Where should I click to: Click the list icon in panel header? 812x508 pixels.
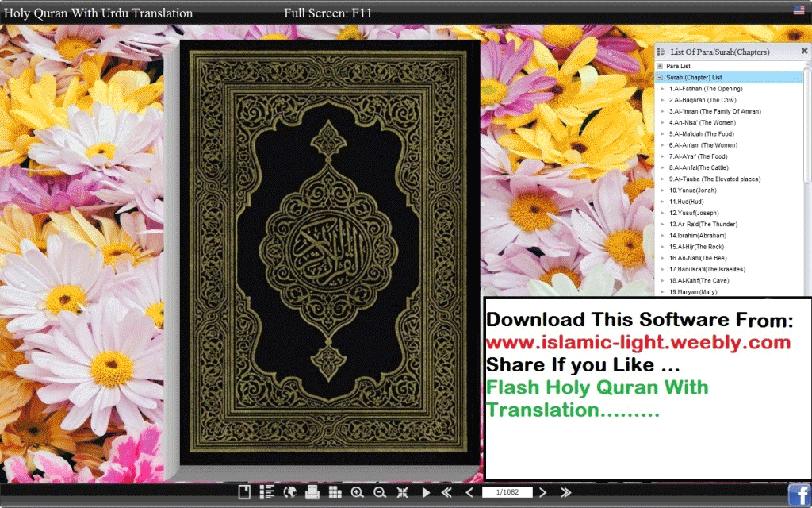[x=661, y=52]
